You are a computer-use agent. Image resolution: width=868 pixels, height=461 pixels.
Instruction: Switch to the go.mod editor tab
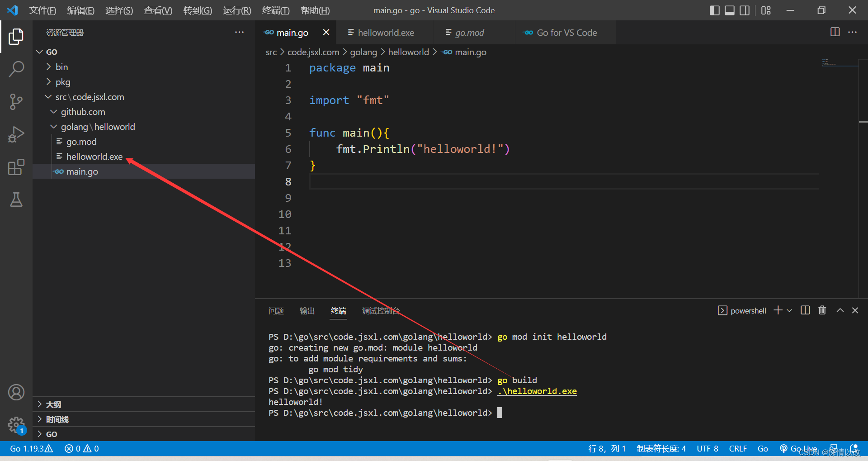(474, 33)
